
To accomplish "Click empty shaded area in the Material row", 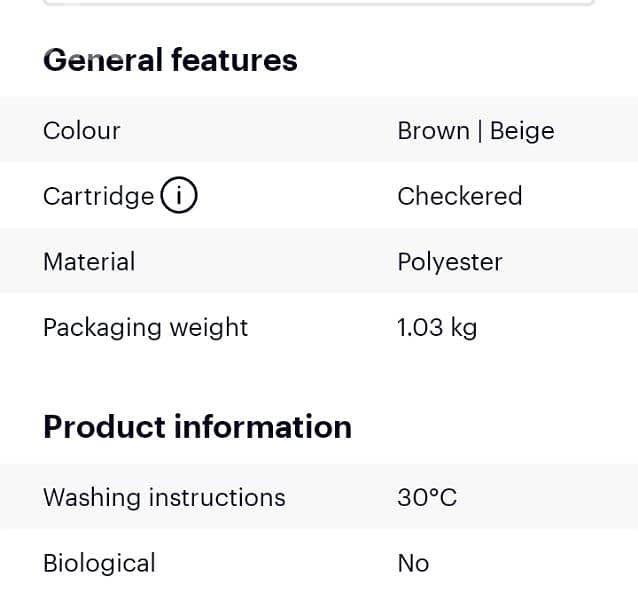I will (270, 262).
